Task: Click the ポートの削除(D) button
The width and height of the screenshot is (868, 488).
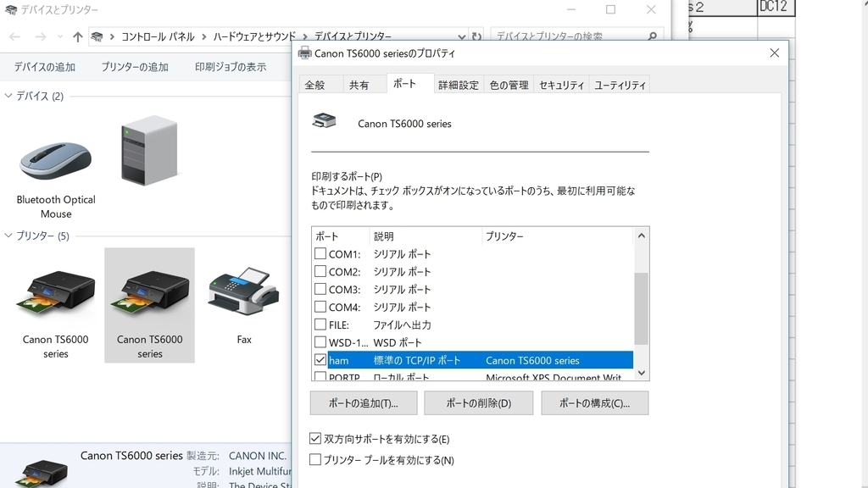Action: 479,403
